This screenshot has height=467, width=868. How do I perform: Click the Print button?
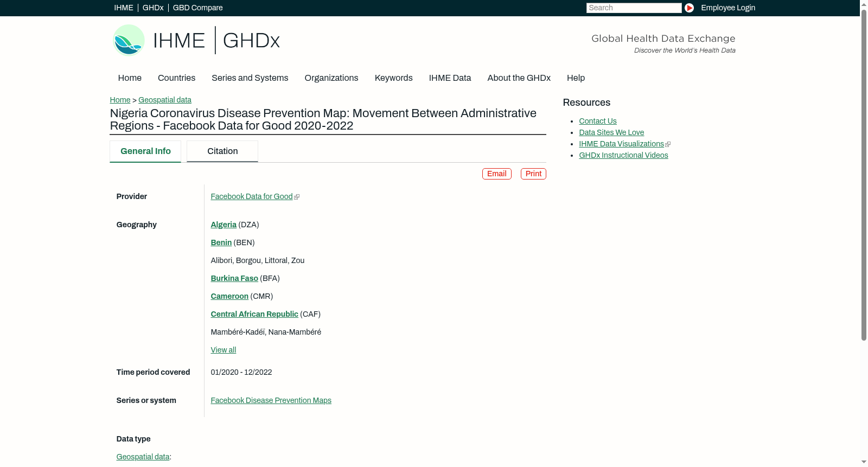click(x=533, y=174)
